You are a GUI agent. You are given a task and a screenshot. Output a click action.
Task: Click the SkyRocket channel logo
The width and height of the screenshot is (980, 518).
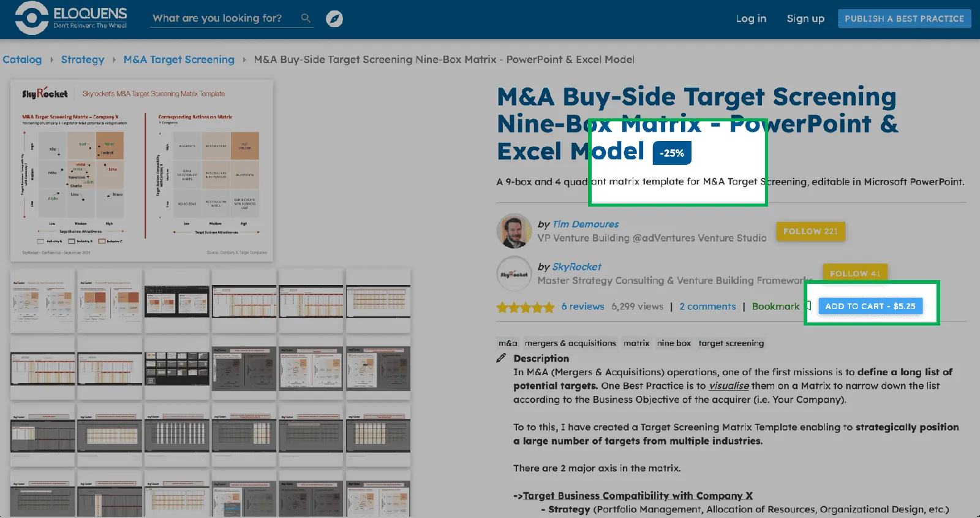pos(514,273)
